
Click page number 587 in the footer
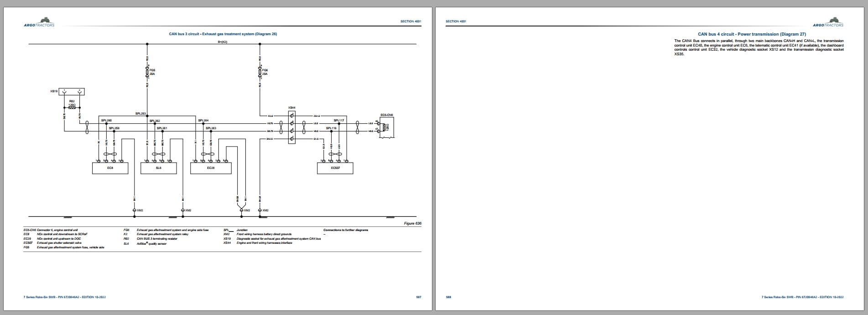(x=419, y=297)
